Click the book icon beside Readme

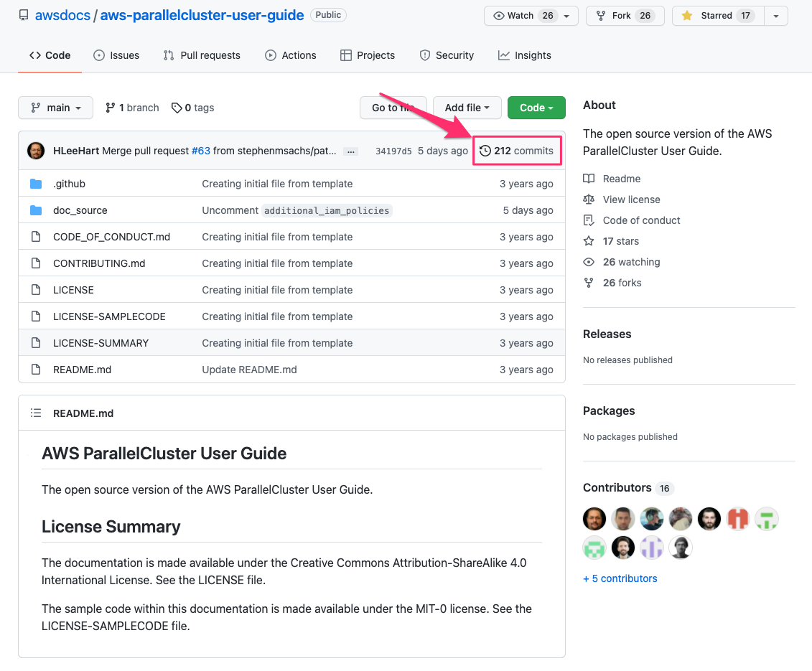pyautogui.click(x=589, y=178)
